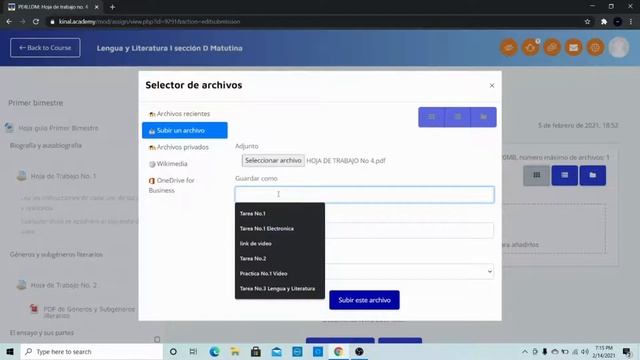Click the browser address bar
Viewport: 640px width, 360px height.
[x=314, y=22]
